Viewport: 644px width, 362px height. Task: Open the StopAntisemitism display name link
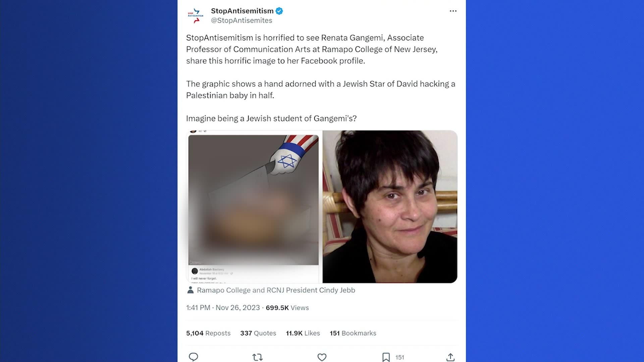[x=242, y=11]
